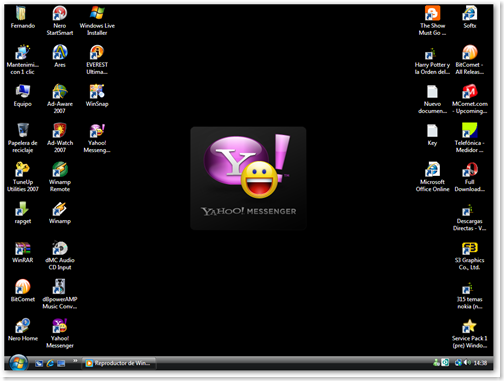Click the volume speaker tray icon
Viewport: 504px width, 381px height.
(467, 363)
